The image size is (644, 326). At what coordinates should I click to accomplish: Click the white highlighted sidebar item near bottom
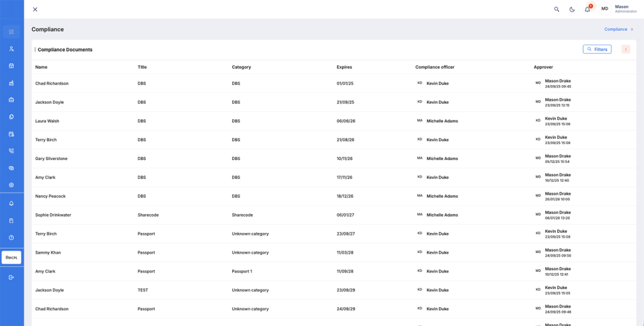tap(11, 257)
